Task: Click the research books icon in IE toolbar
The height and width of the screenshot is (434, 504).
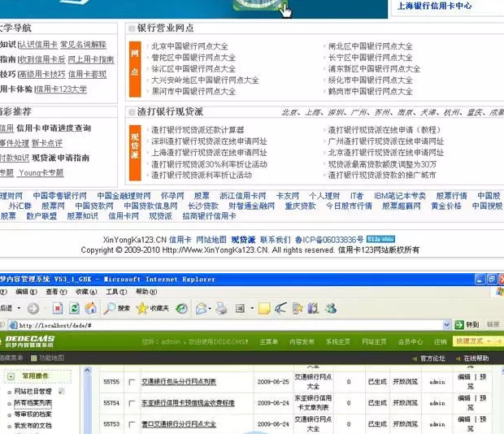Action: pos(313,309)
